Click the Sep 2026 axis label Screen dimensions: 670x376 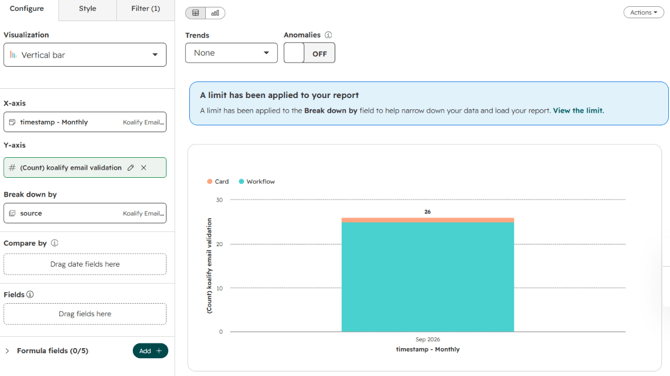coord(428,339)
